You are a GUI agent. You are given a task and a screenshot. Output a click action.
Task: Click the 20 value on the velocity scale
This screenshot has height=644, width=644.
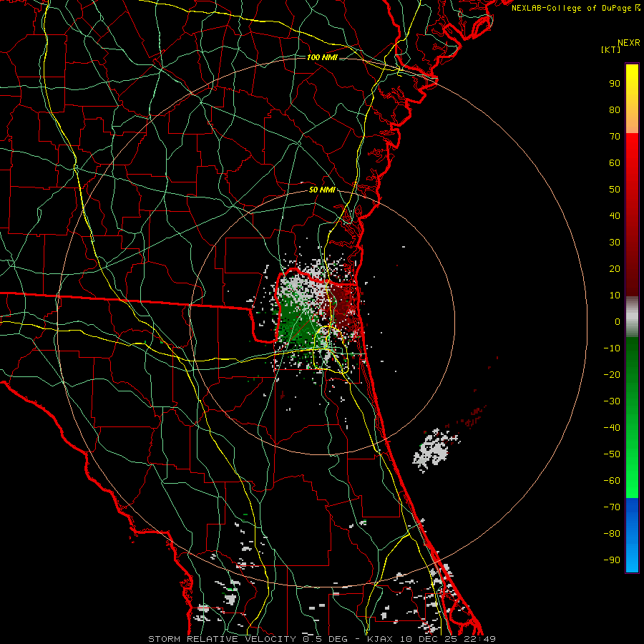(615, 269)
